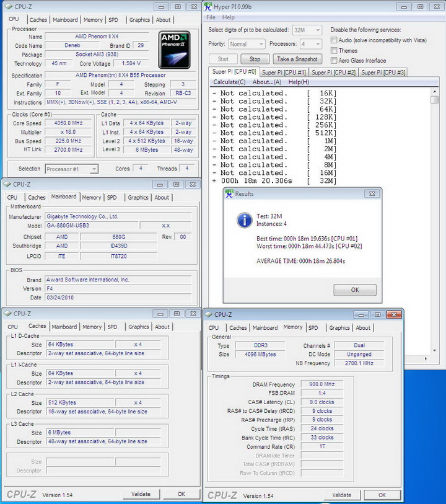The image size is (446, 504).
Task: Open the Help(H) menu in Super PI
Action: click(x=299, y=82)
